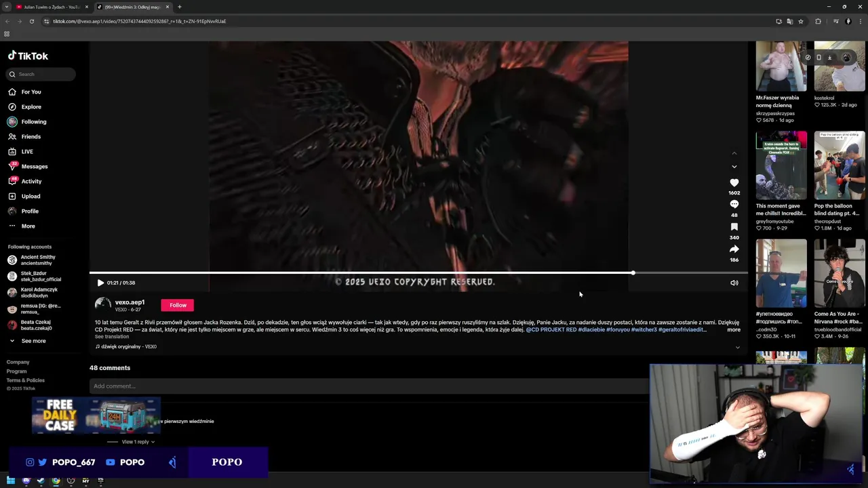The image size is (868, 488).
Task: Click the TikTok logo
Action: [28, 56]
